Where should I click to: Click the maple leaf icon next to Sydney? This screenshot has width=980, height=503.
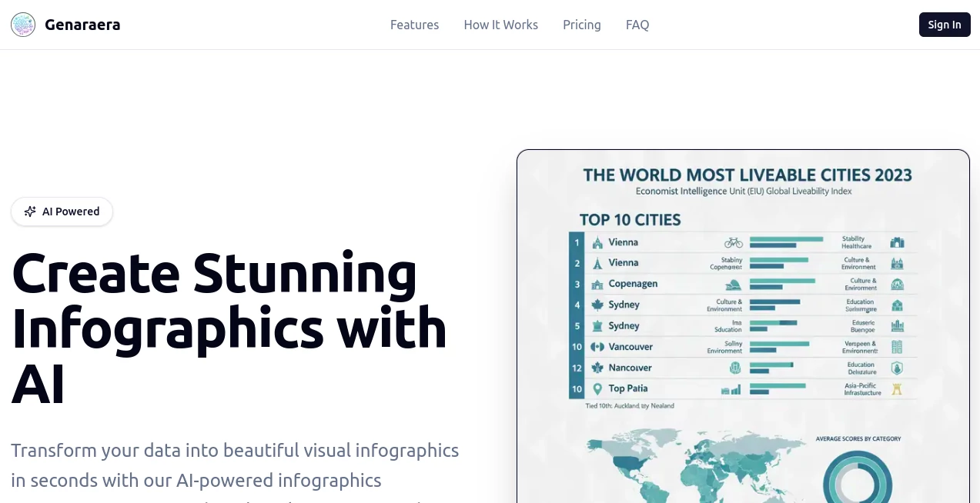coord(597,305)
